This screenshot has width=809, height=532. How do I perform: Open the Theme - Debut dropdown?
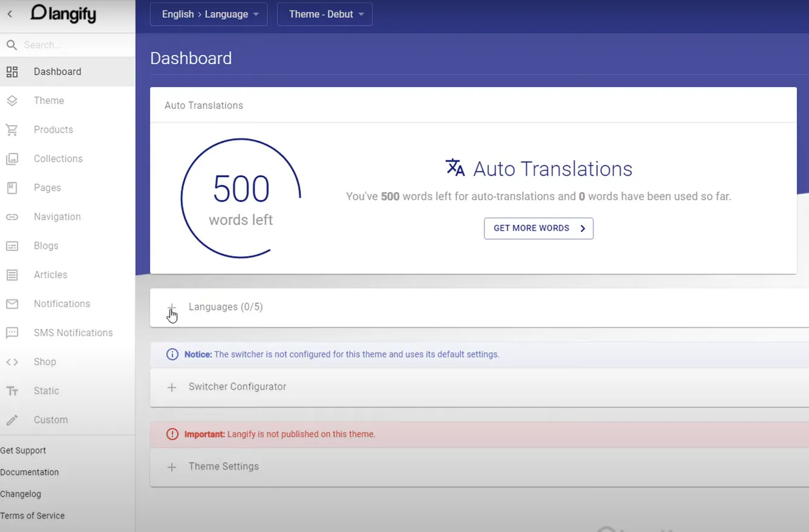click(x=325, y=14)
